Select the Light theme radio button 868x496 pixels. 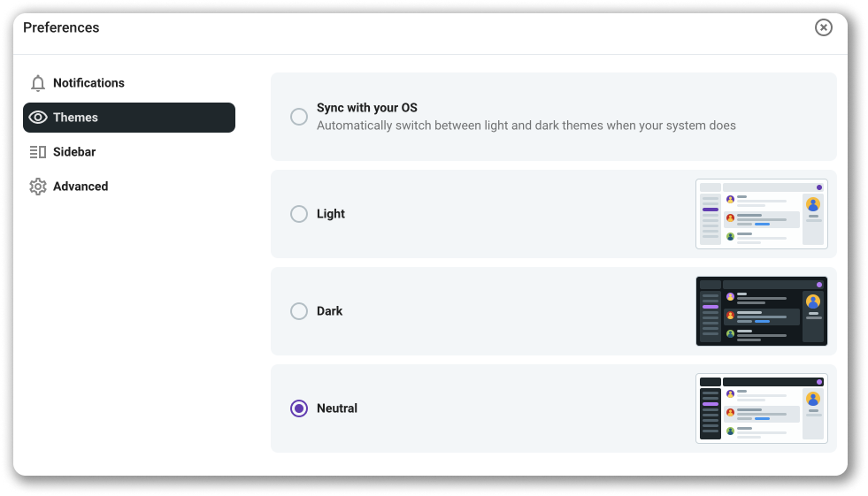click(299, 214)
